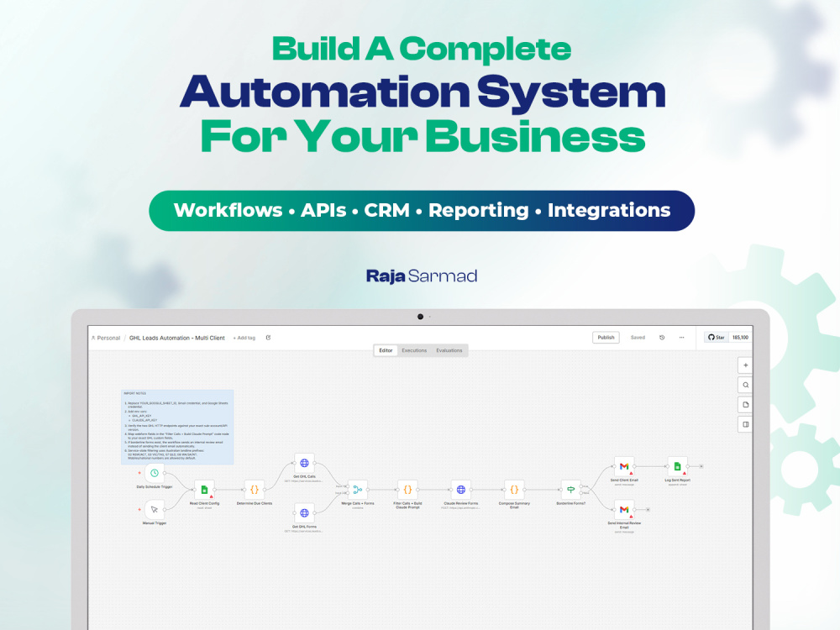Image resolution: width=840 pixels, height=630 pixels.
Task: Select the Manual Trigger node
Action: point(155,510)
